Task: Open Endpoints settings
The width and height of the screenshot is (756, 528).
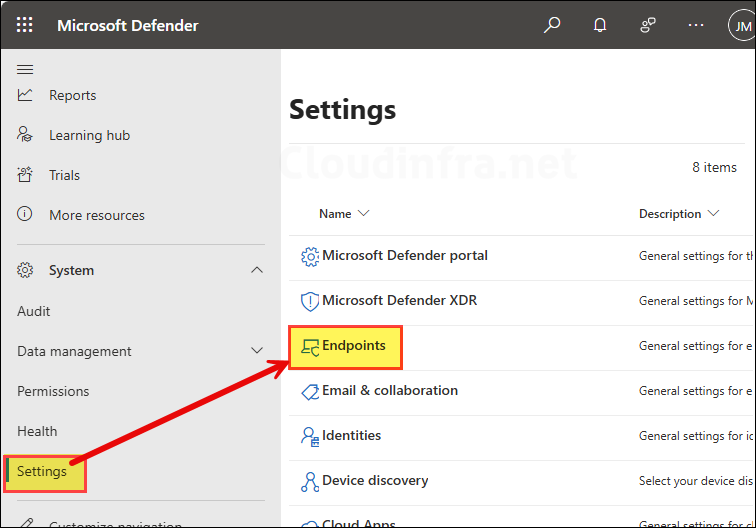Action: click(354, 346)
